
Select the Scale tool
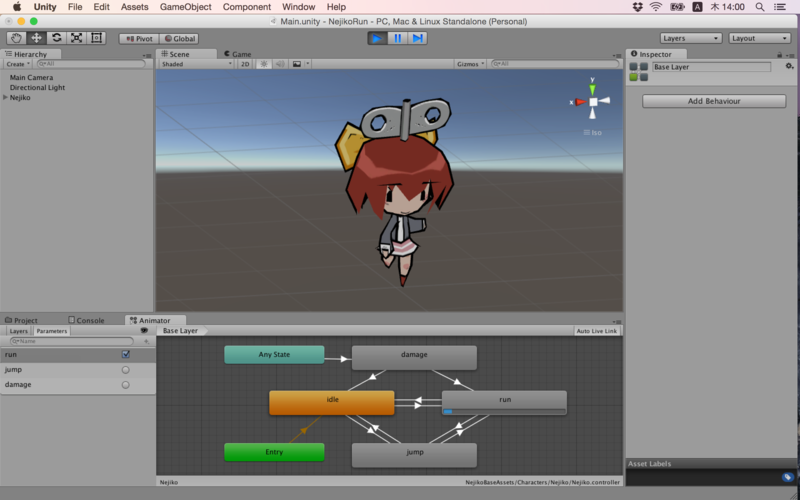[x=76, y=38]
